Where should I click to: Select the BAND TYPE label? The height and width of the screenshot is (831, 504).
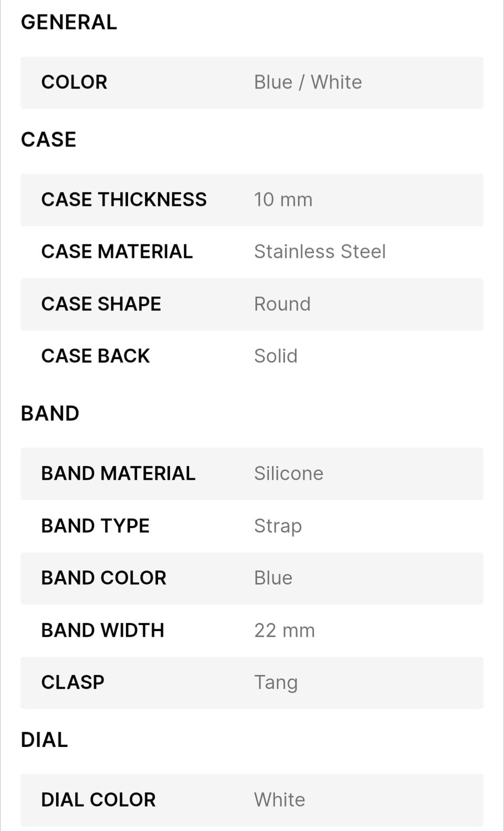pyautogui.click(x=95, y=525)
